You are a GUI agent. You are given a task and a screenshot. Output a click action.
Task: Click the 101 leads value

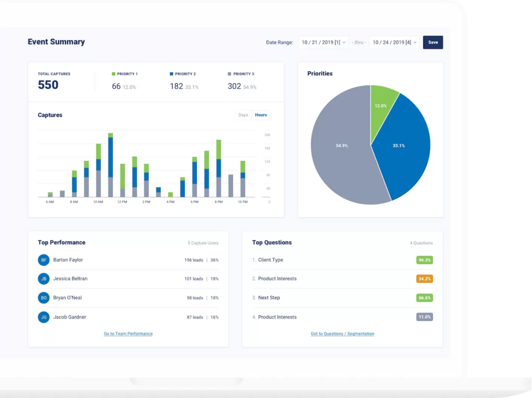193,279
